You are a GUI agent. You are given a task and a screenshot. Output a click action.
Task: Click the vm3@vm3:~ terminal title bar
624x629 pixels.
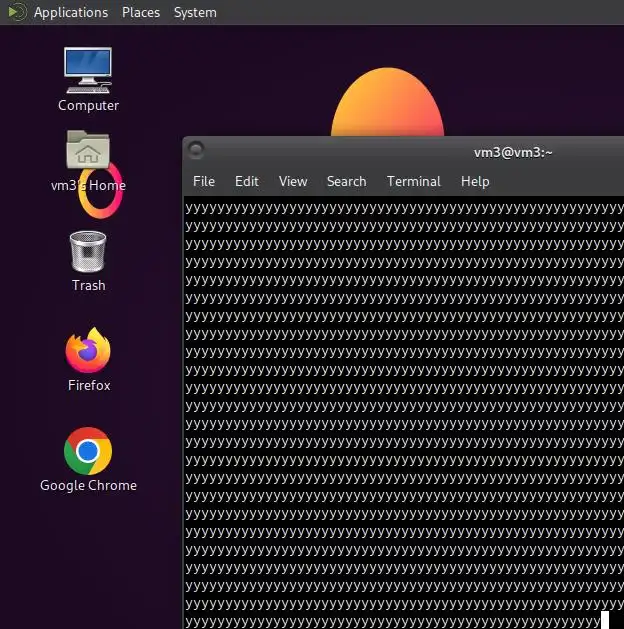pyautogui.click(x=513, y=153)
